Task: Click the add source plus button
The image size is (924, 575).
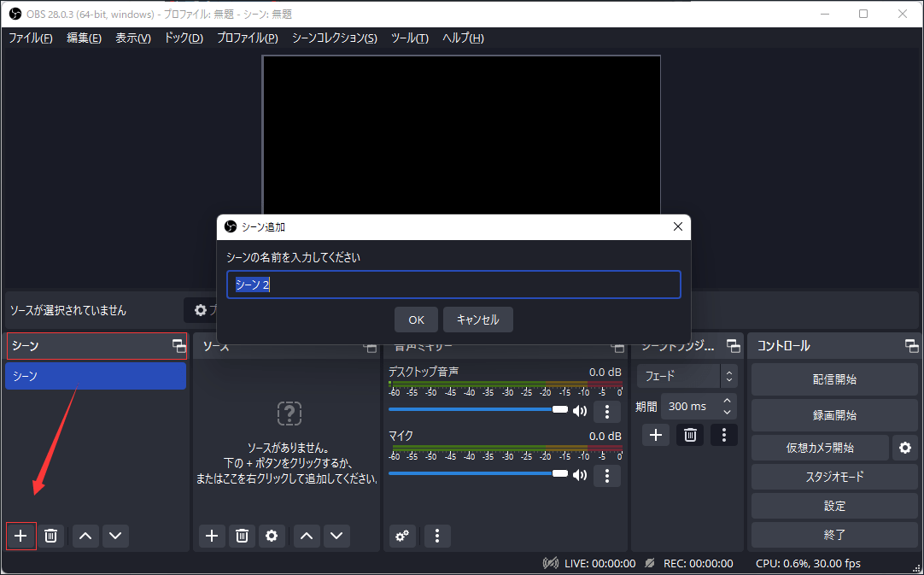Action: coord(212,536)
